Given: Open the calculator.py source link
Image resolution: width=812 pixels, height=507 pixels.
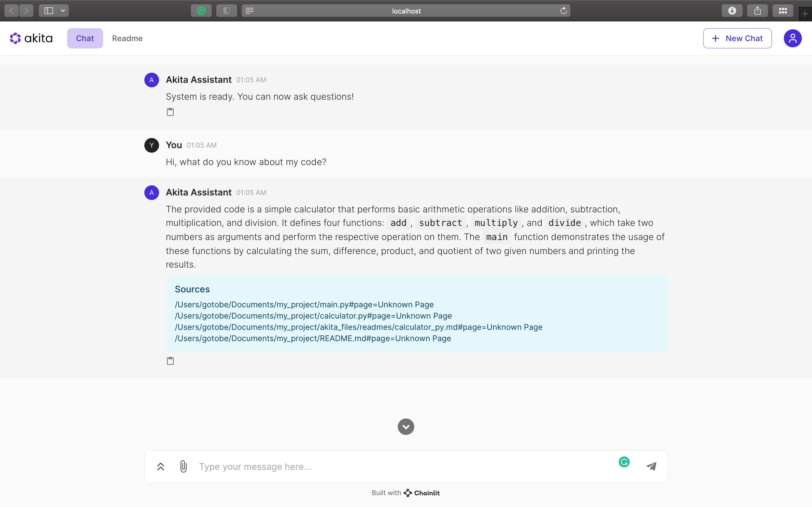Looking at the screenshot, I should [313, 316].
